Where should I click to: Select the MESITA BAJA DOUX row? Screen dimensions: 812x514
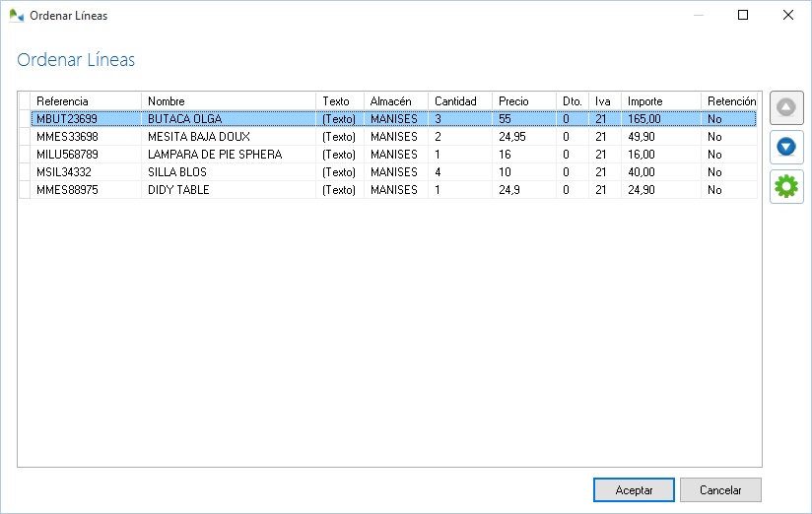198,137
